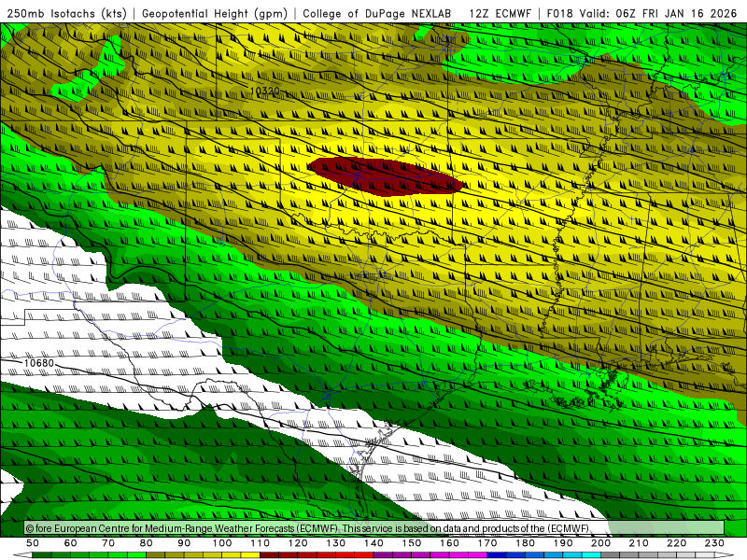This screenshot has width=747, height=560.
Task: Click 'Valid: 06Z FRI JAN 16 2026' text
Action: point(658,13)
